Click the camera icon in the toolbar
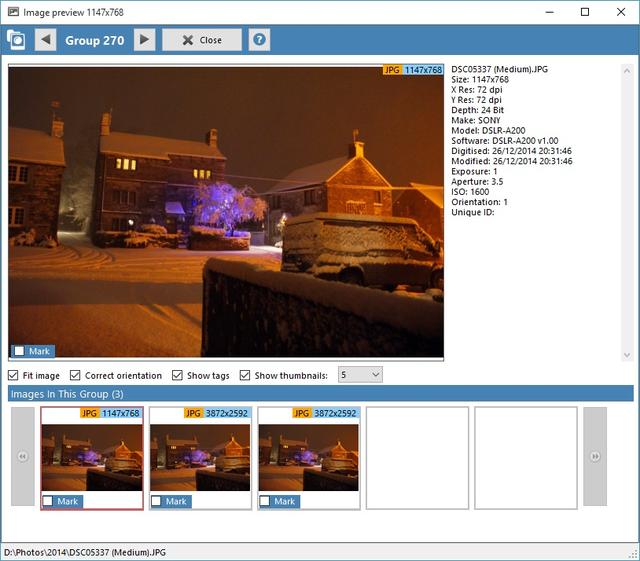The image size is (640, 561). tap(16, 40)
